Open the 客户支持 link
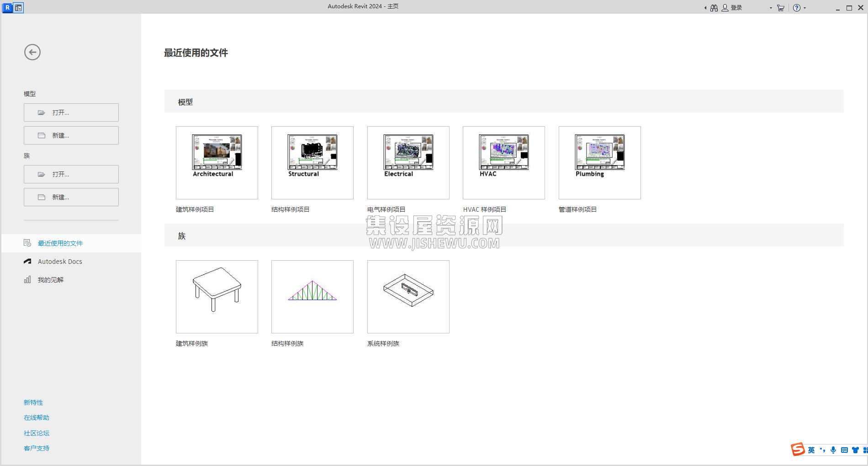 (37, 448)
